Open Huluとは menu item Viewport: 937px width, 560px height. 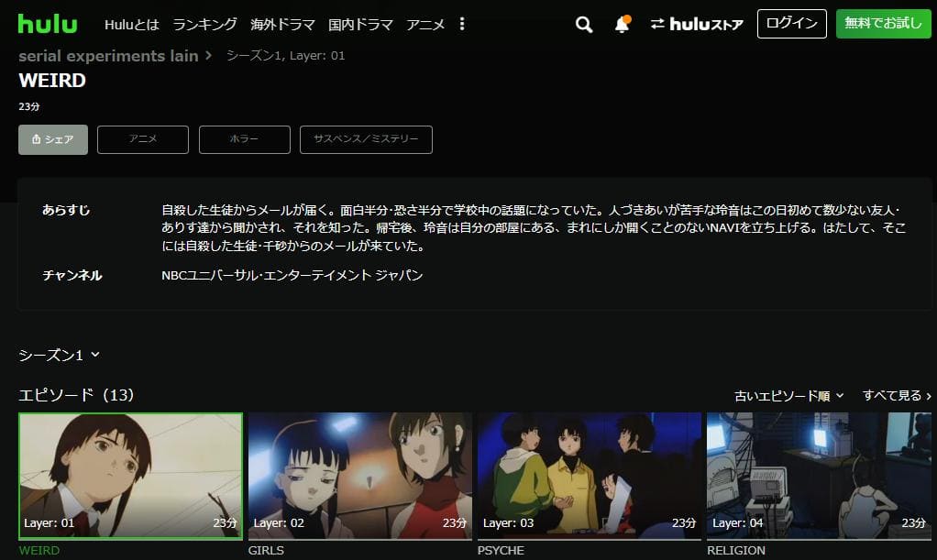(x=131, y=25)
